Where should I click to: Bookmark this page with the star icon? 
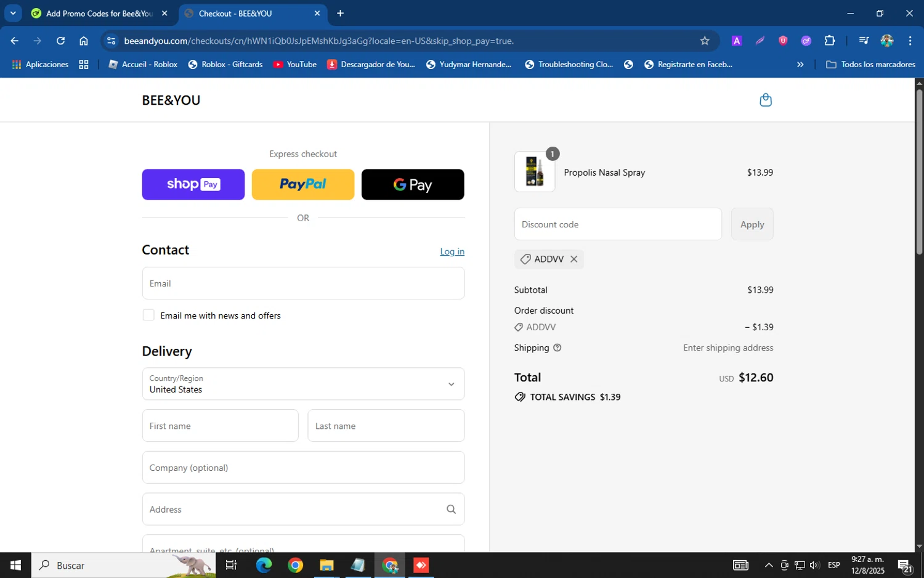pyautogui.click(x=705, y=41)
